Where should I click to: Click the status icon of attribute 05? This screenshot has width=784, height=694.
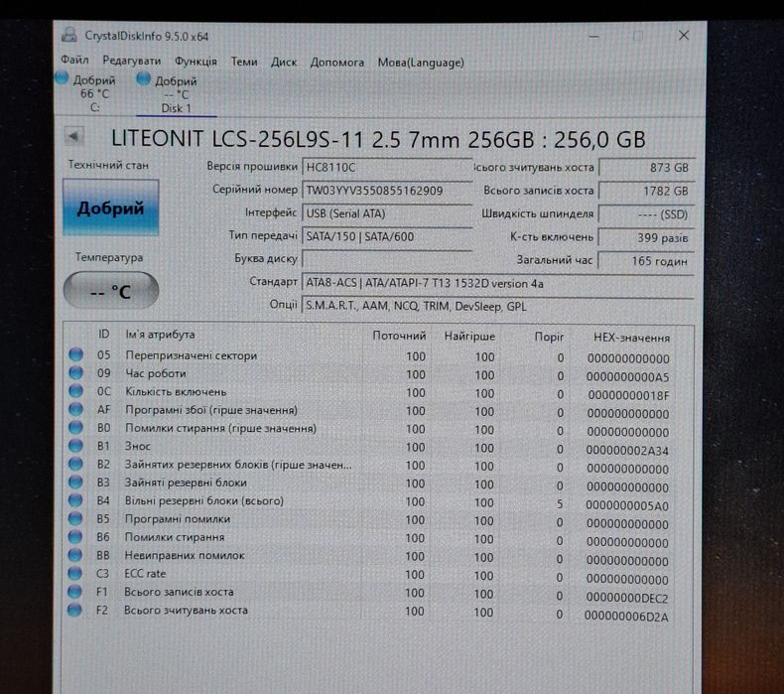[x=76, y=354]
